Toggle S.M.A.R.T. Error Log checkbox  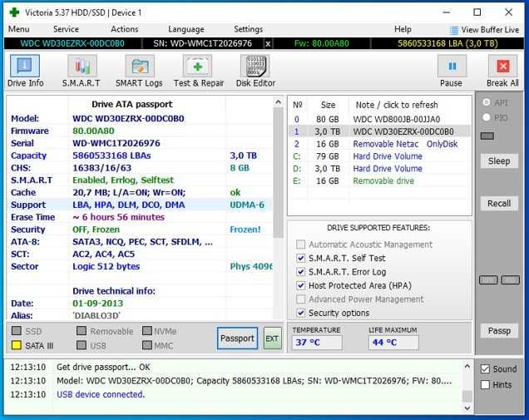pos(300,272)
